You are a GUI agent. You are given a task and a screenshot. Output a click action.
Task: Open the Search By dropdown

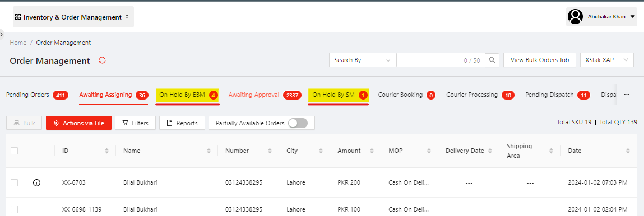(362, 60)
